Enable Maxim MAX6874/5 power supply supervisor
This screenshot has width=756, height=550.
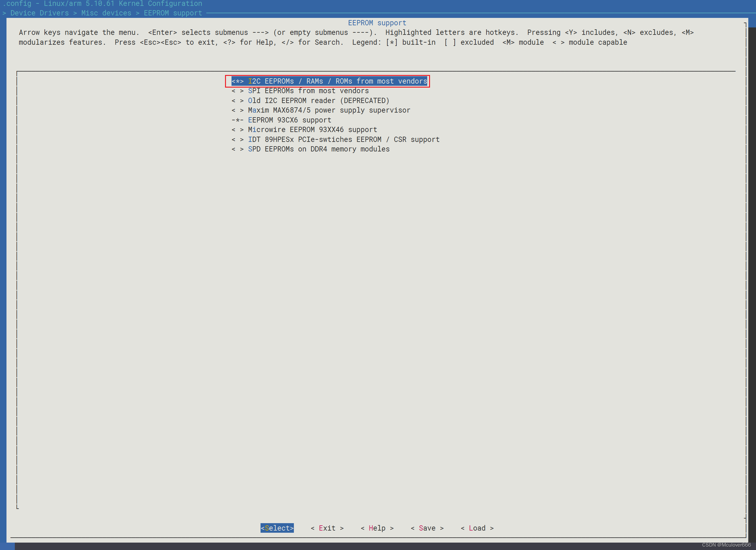coord(321,110)
